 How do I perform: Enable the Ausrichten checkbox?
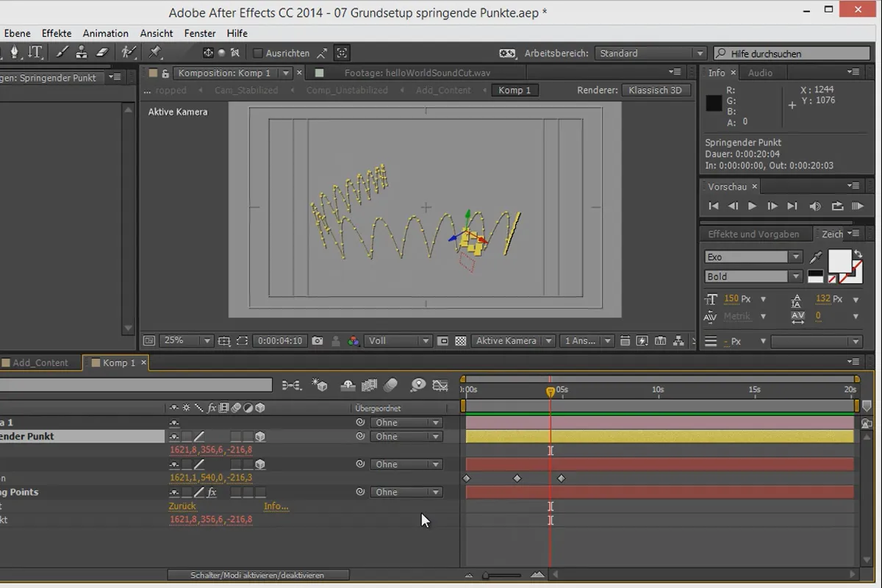point(257,54)
